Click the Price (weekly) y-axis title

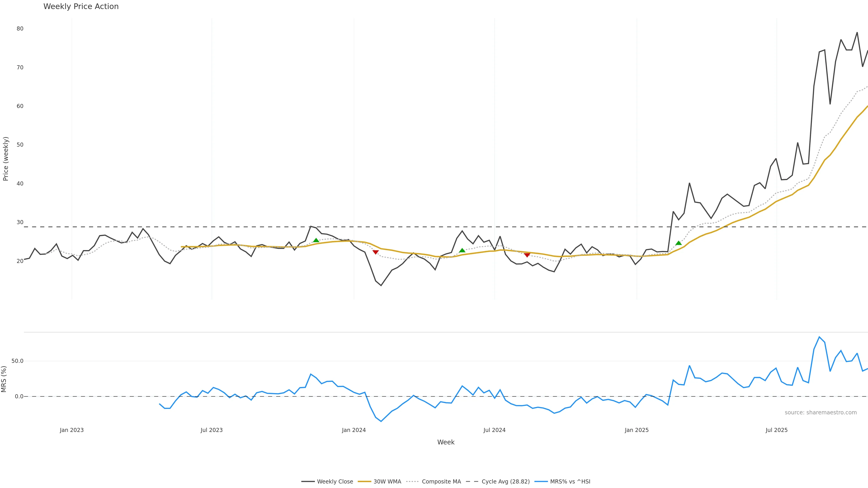coord(5,159)
